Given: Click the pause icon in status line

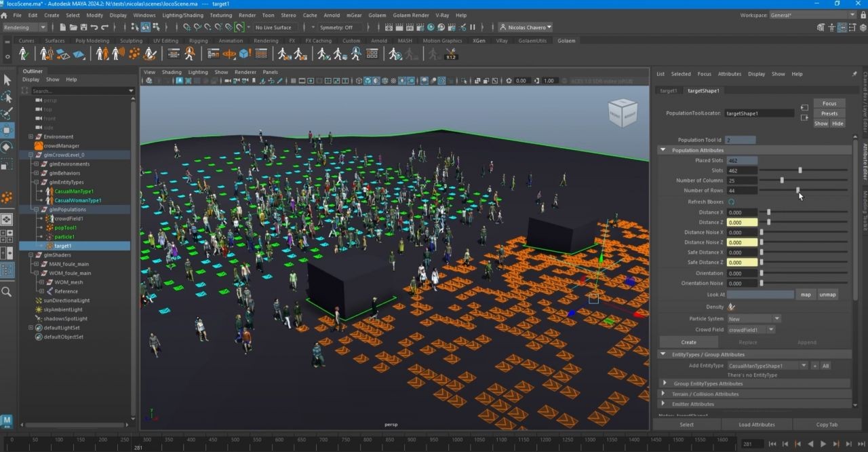Looking at the screenshot, I should click(473, 27).
